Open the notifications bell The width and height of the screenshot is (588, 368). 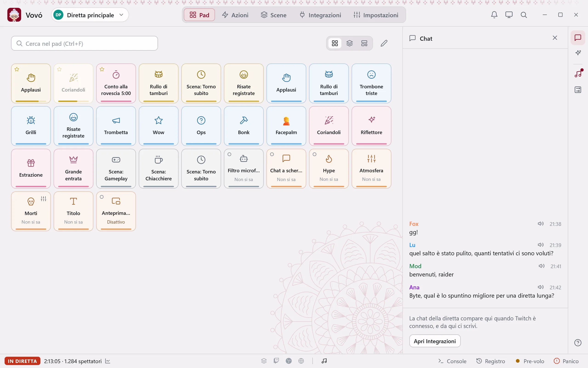[494, 15]
